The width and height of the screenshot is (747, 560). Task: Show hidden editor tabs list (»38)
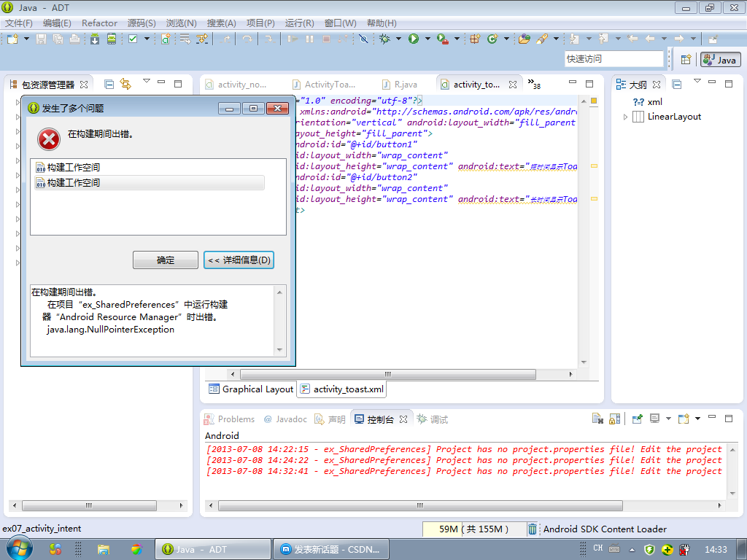[x=534, y=85]
